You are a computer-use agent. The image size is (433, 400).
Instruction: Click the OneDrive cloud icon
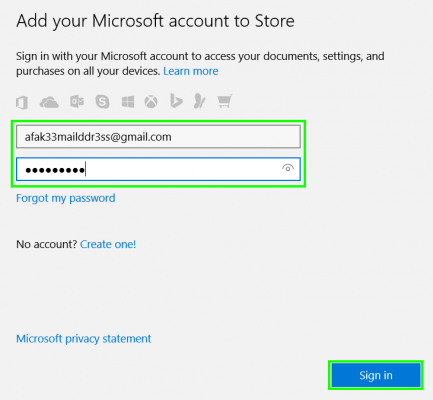(49, 102)
